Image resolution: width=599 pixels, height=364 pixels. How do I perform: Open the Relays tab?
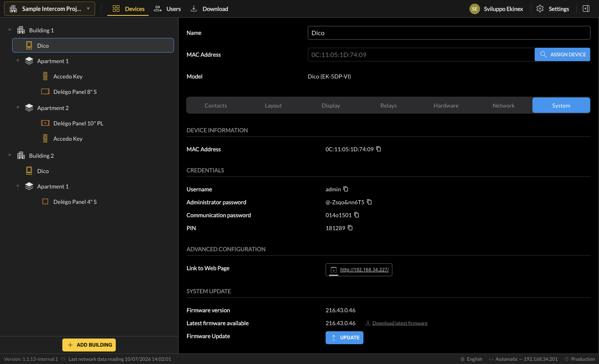[x=389, y=105]
